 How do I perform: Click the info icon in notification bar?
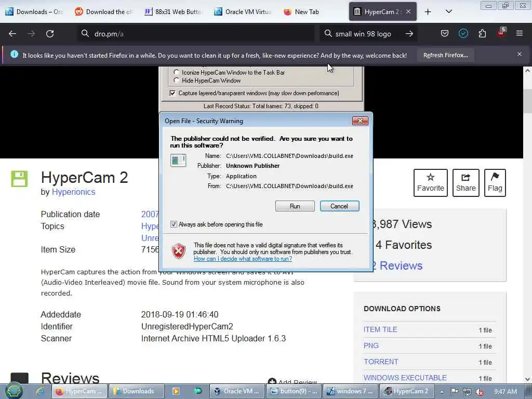[x=14, y=54]
